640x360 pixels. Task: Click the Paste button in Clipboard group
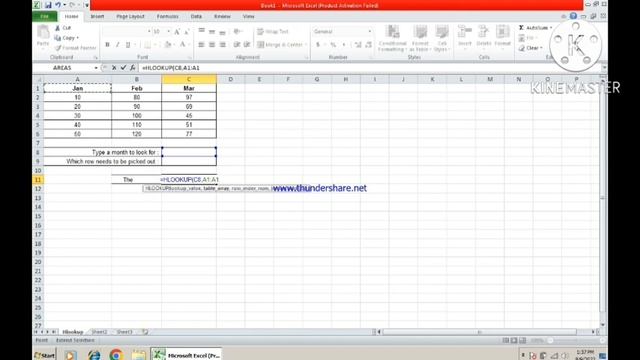(43, 36)
